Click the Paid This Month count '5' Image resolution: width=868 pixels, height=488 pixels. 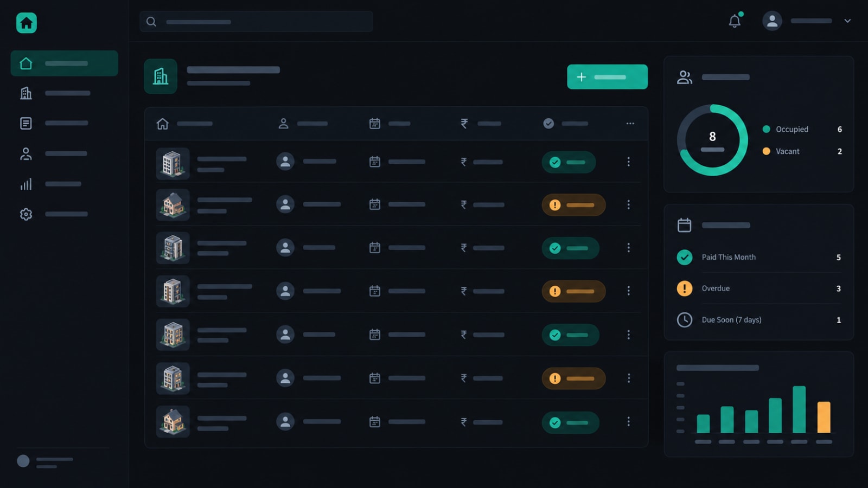click(x=839, y=258)
